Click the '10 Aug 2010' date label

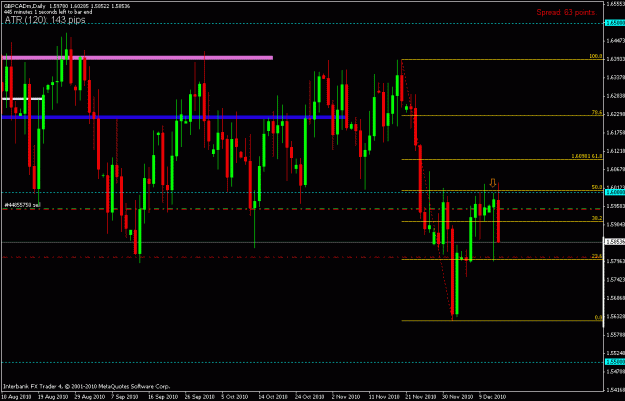[17, 397]
